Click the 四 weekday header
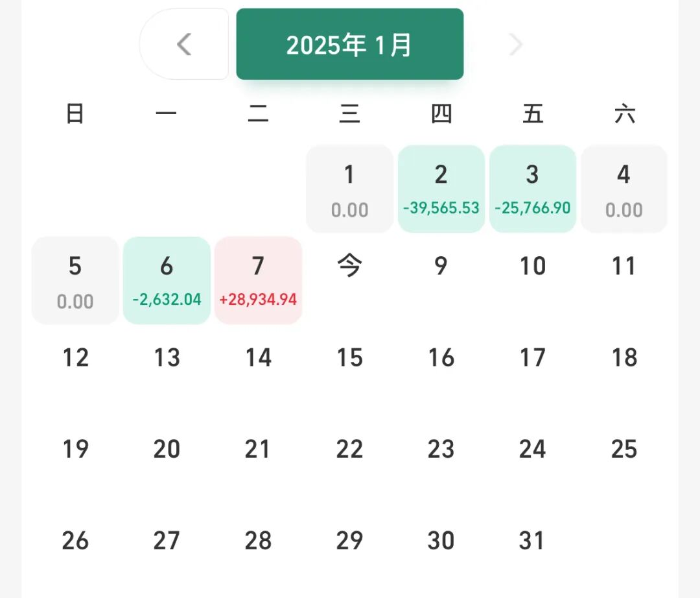Image resolution: width=700 pixels, height=598 pixels. pos(441,114)
